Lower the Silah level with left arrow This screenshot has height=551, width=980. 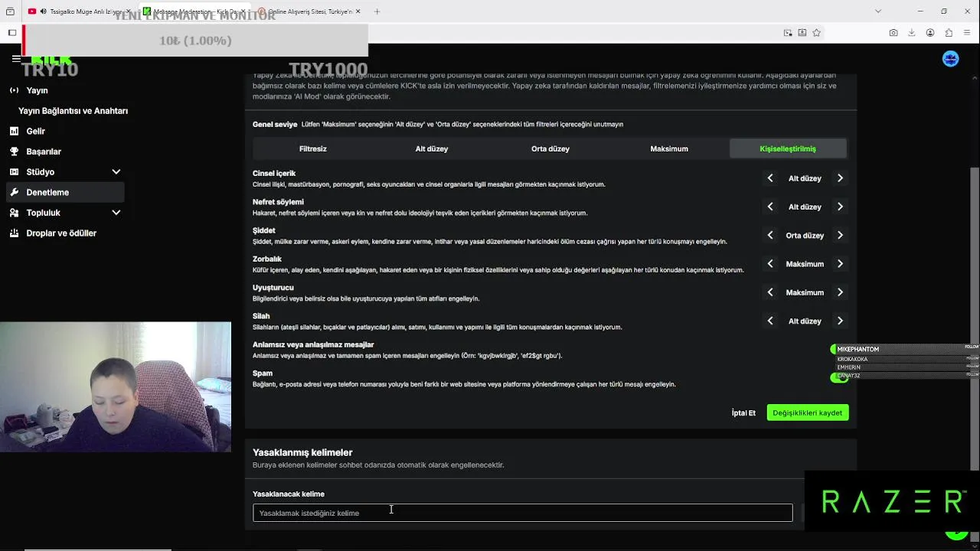770,321
